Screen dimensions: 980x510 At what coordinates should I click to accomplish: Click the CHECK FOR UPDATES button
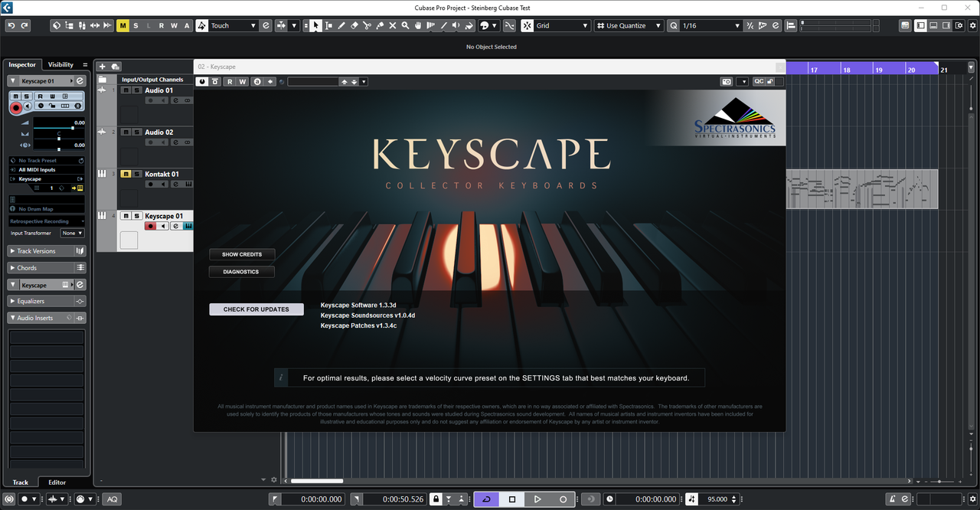(256, 309)
